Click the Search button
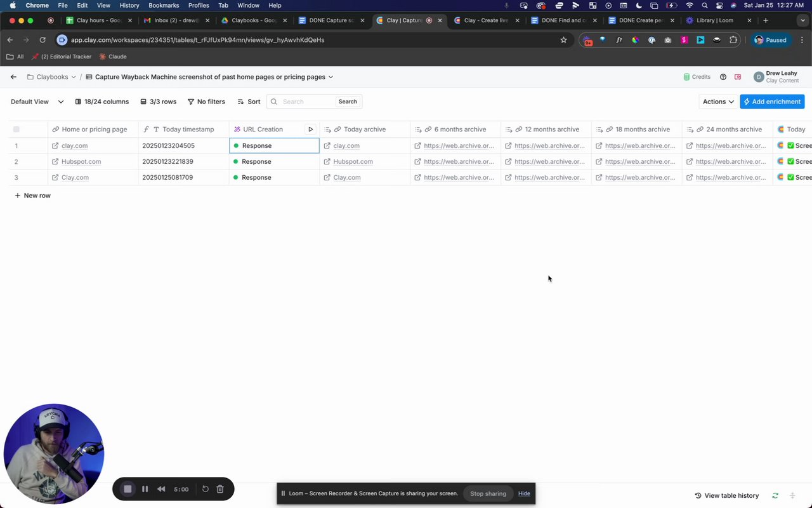This screenshot has height=508, width=812. click(348, 102)
